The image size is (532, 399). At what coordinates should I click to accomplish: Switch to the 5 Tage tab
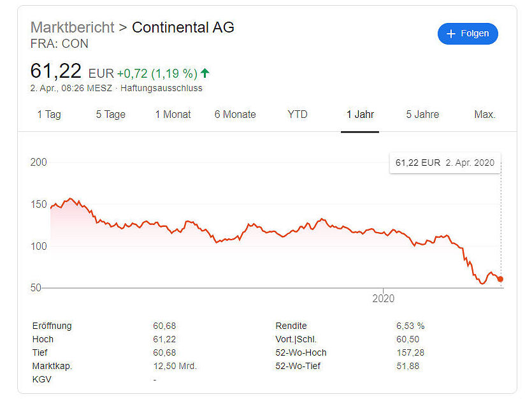[111, 114]
